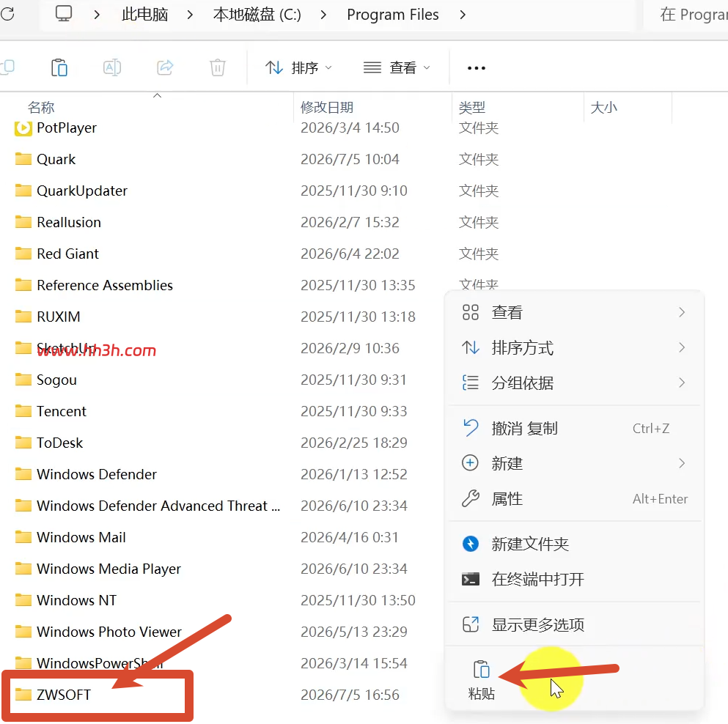Select Windows Defender Advanced Threat folder name
The width and height of the screenshot is (728, 724).
click(x=158, y=506)
